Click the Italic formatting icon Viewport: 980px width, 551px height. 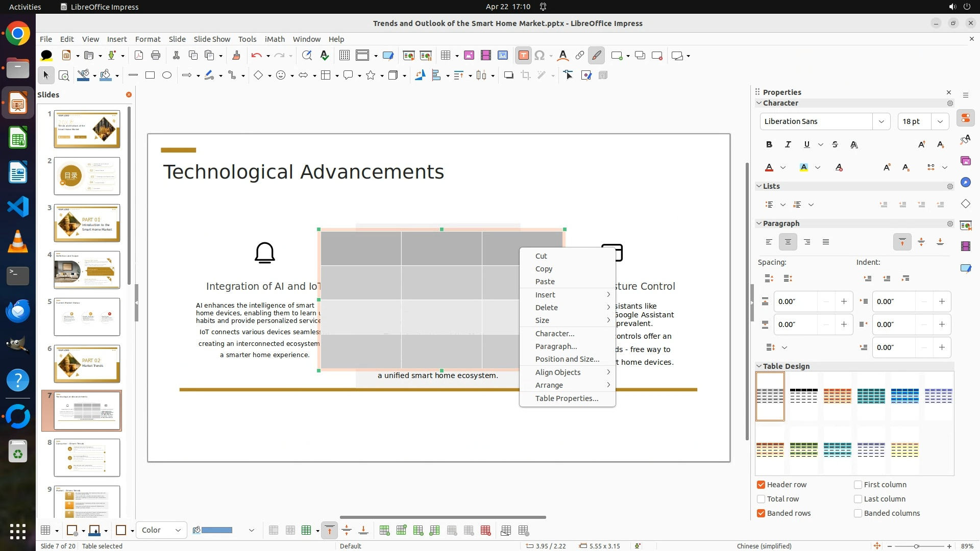[788, 145]
